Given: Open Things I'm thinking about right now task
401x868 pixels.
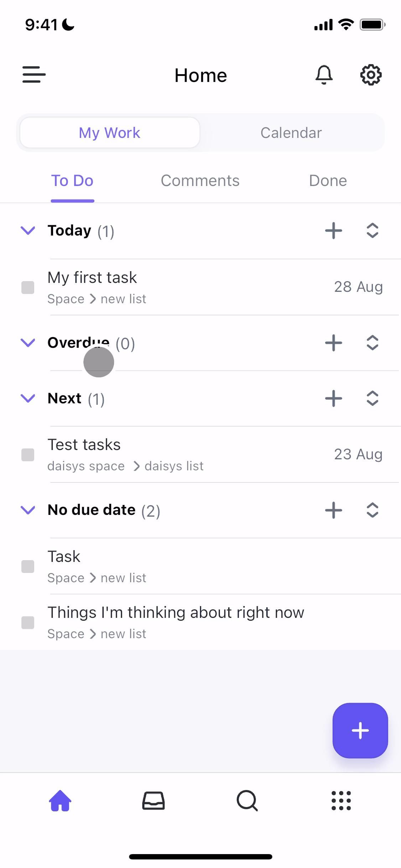Looking at the screenshot, I should 176,613.
